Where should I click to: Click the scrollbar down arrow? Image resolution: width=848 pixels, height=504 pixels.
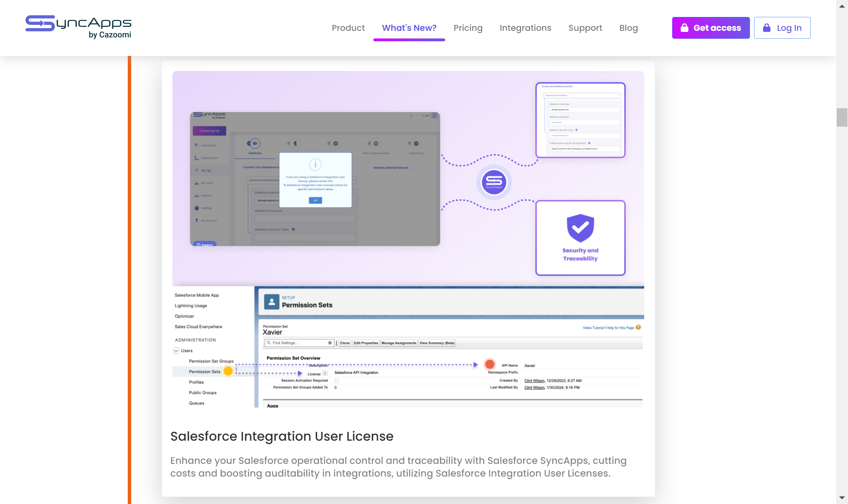pos(842,498)
